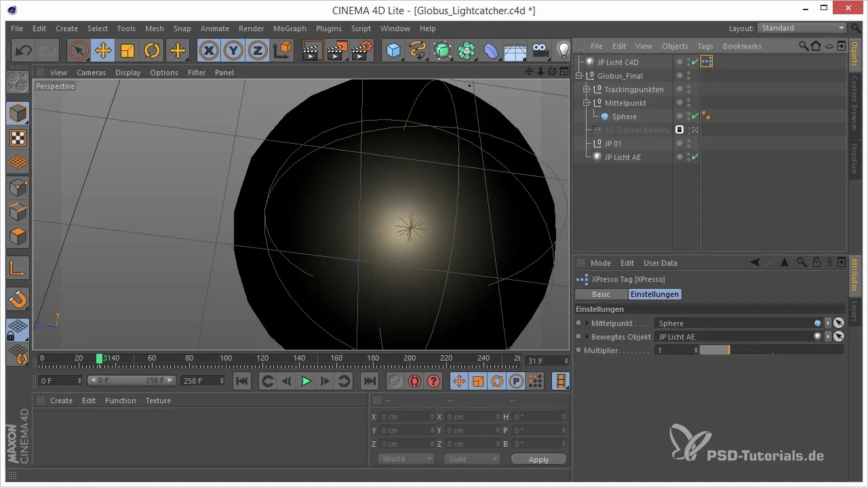This screenshot has width=868, height=488.
Task: Toggle X axis lock
Action: (209, 50)
